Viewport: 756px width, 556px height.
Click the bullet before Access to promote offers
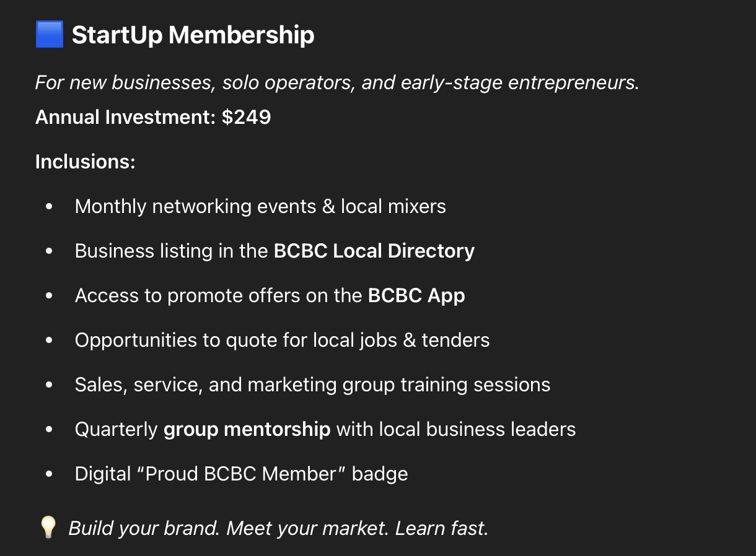50,296
